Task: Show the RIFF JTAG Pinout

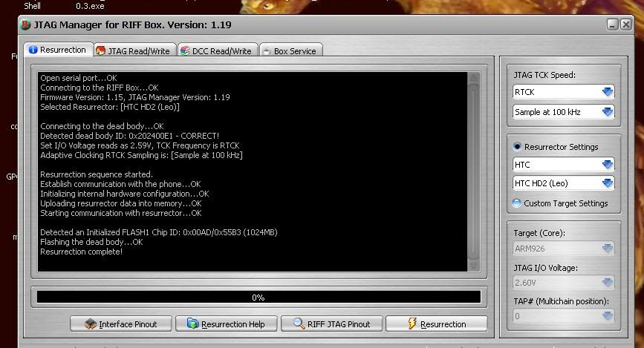Action: click(x=332, y=324)
